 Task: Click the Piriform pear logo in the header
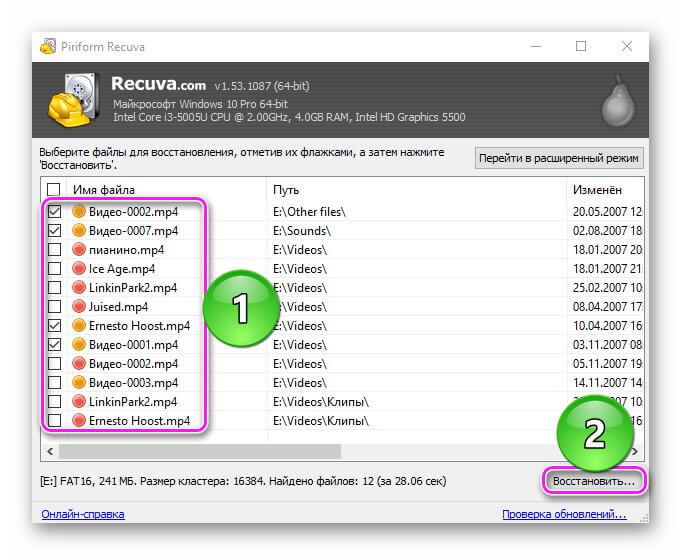[x=618, y=101]
